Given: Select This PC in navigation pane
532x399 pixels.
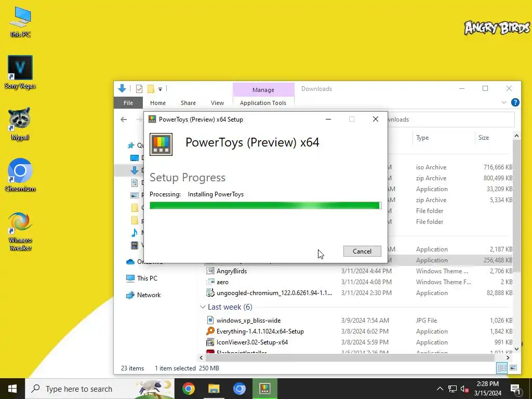Looking at the screenshot, I should 141,278.
